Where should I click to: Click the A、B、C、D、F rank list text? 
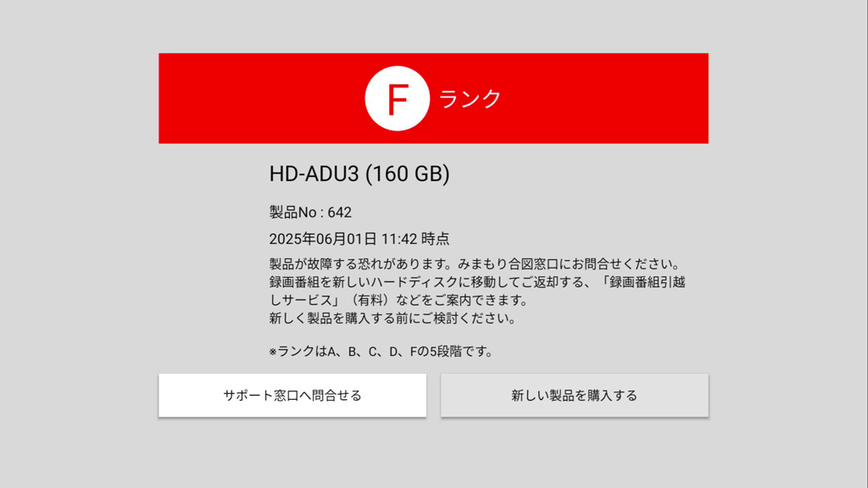tap(372, 352)
